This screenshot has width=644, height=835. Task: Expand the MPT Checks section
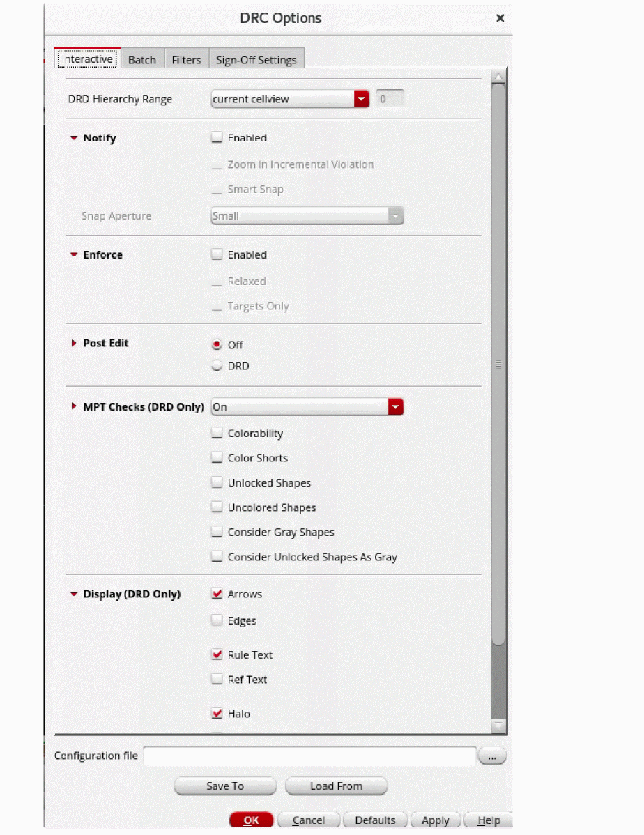(x=74, y=406)
